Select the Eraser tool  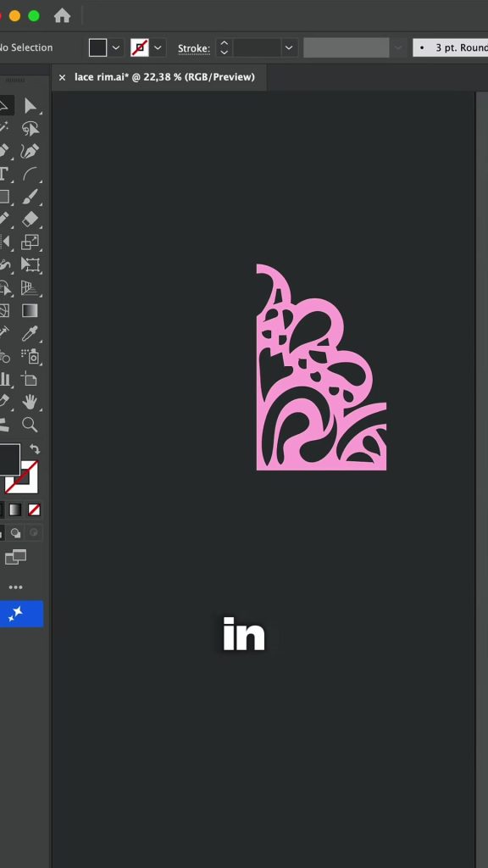30,220
